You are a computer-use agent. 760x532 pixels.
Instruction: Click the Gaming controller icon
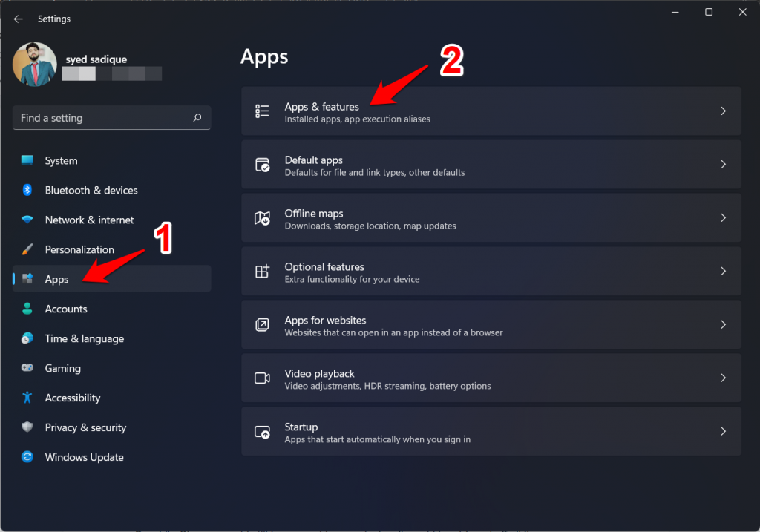(27, 368)
